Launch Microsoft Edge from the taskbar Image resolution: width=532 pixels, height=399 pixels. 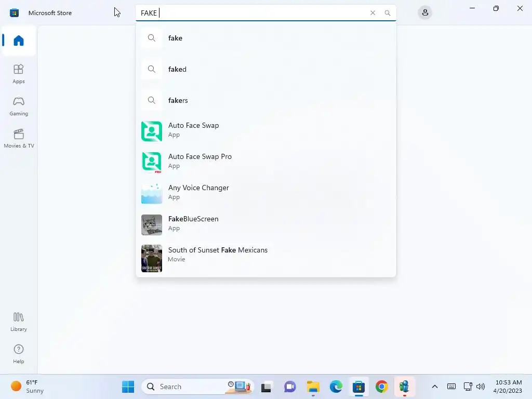(x=336, y=387)
